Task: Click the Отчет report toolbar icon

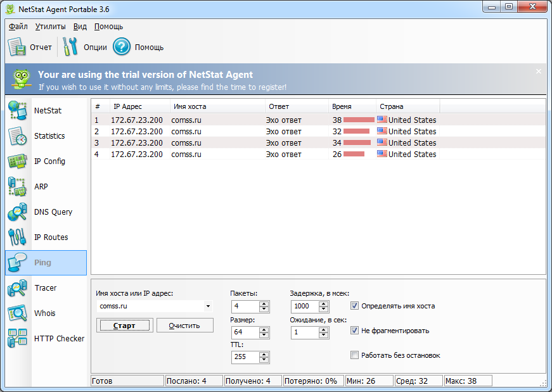Action: pyautogui.click(x=17, y=47)
